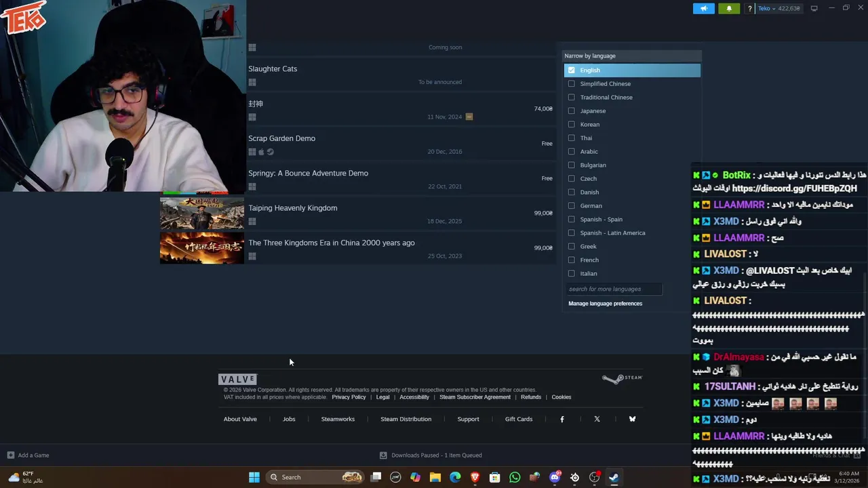Check the Traditional Chinese language filter
This screenshot has height=488, width=868.
coord(571,97)
